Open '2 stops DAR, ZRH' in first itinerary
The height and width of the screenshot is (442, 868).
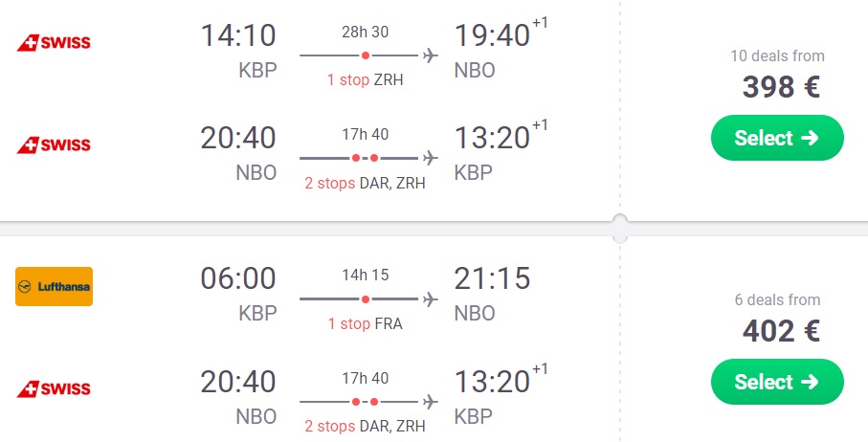[x=366, y=183]
